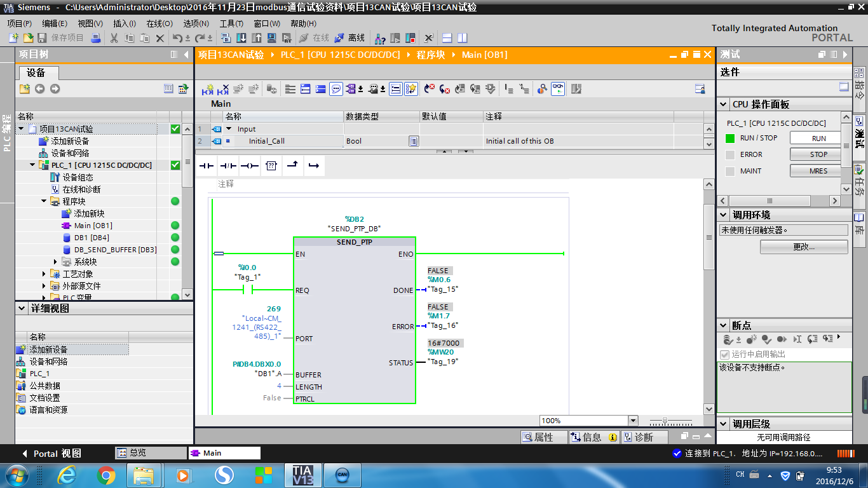Image resolution: width=868 pixels, height=488 pixels.
Task: Open the branch icon in LAD toolbar
Action: click(x=292, y=166)
